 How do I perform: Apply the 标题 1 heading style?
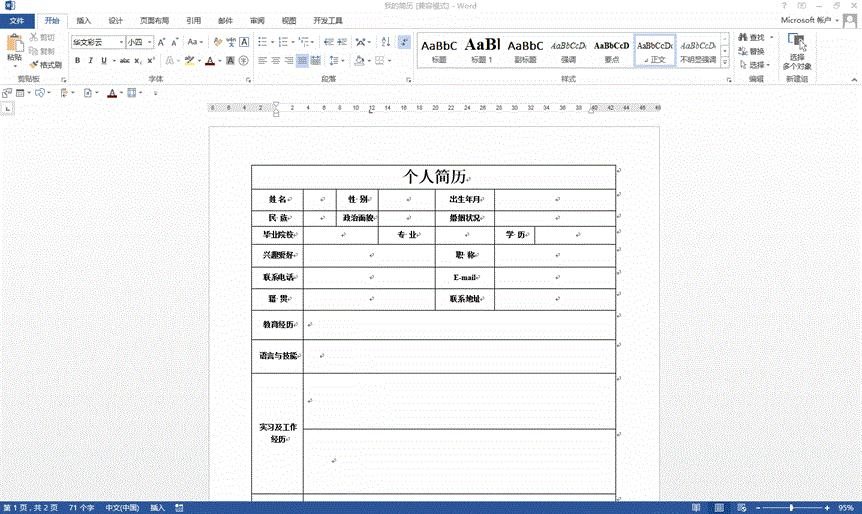[482, 50]
